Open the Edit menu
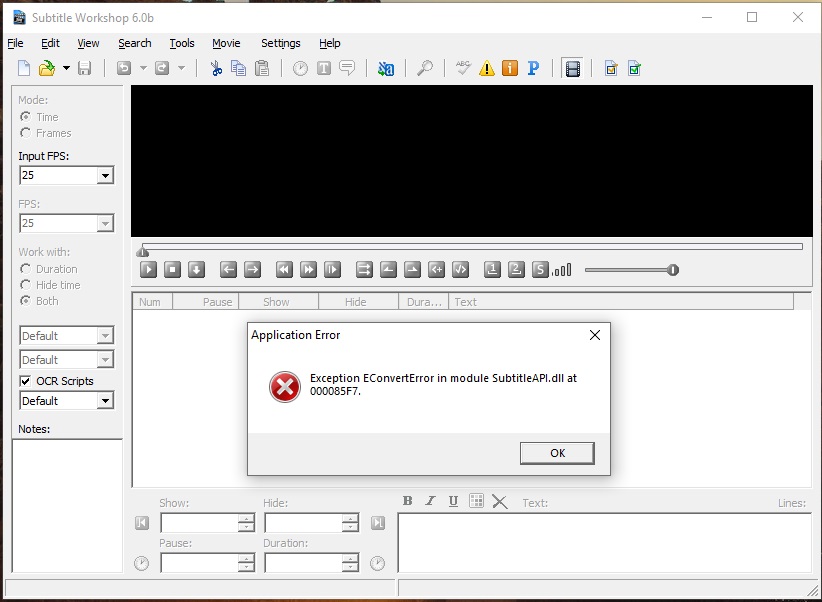This screenshot has width=822, height=602. pyautogui.click(x=50, y=43)
